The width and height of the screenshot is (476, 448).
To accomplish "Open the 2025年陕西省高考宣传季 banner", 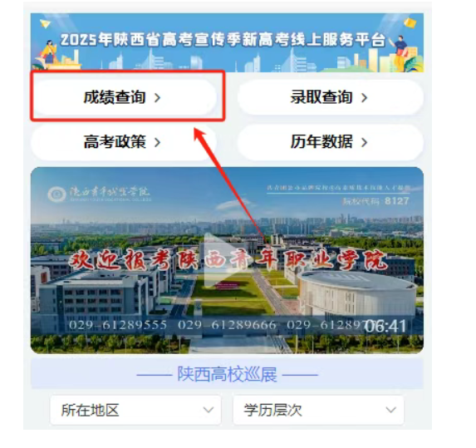I will (x=227, y=42).
